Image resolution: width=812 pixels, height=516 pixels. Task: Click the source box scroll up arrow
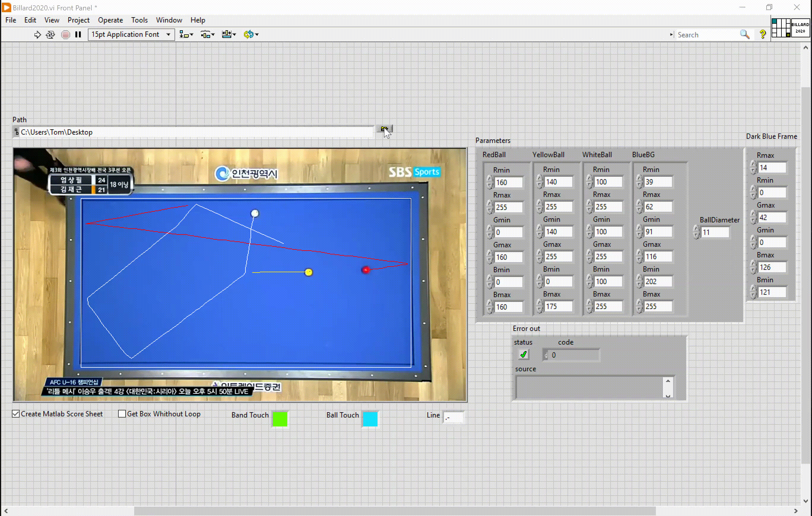pyautogui.click(x=668, y=381)
